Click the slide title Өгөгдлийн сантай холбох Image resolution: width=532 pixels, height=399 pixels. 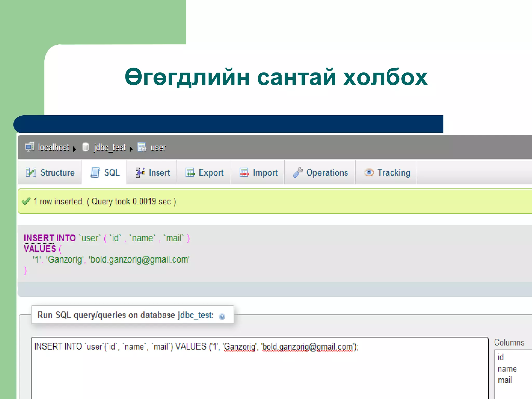point(276,77)
